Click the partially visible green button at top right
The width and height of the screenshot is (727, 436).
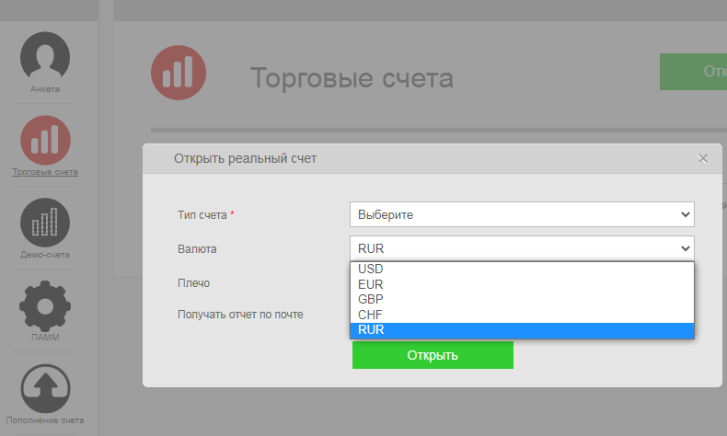(x=693, y=72)
